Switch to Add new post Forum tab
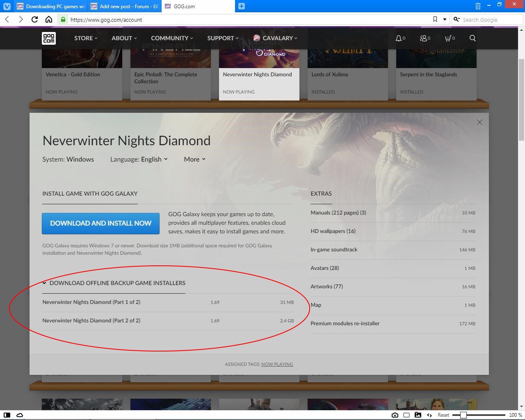Image resolution: width=525 pixels, height=420 pixels. pyautogui.click(x=125, y=6)
